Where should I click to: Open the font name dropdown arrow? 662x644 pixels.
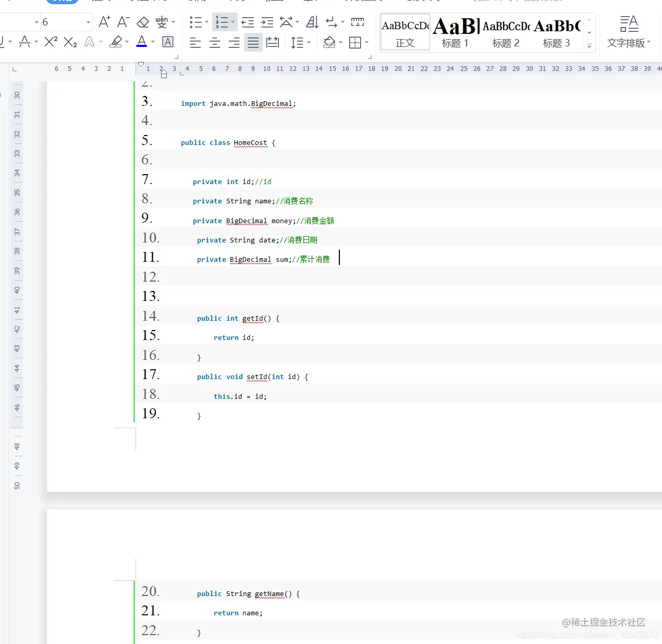point(36,22)
